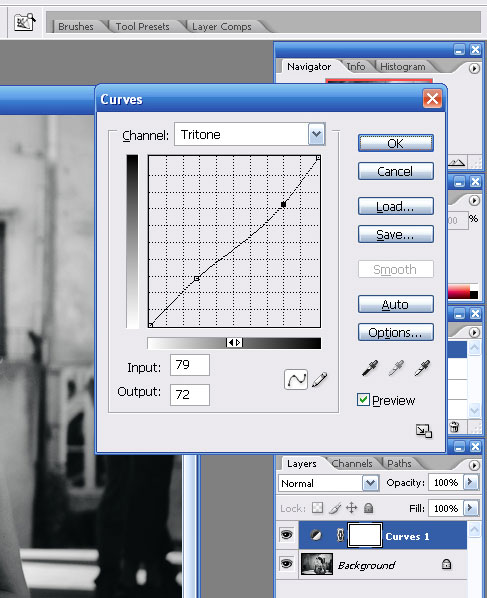487x598 pixels.
Task: Choose the curve point editing mode
Action: (x=296, y=379)
